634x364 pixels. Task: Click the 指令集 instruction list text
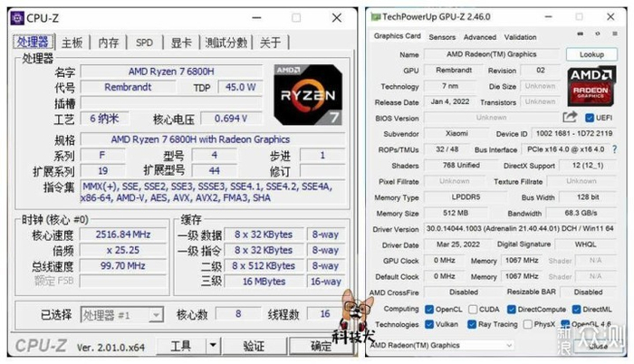[213, 192]
